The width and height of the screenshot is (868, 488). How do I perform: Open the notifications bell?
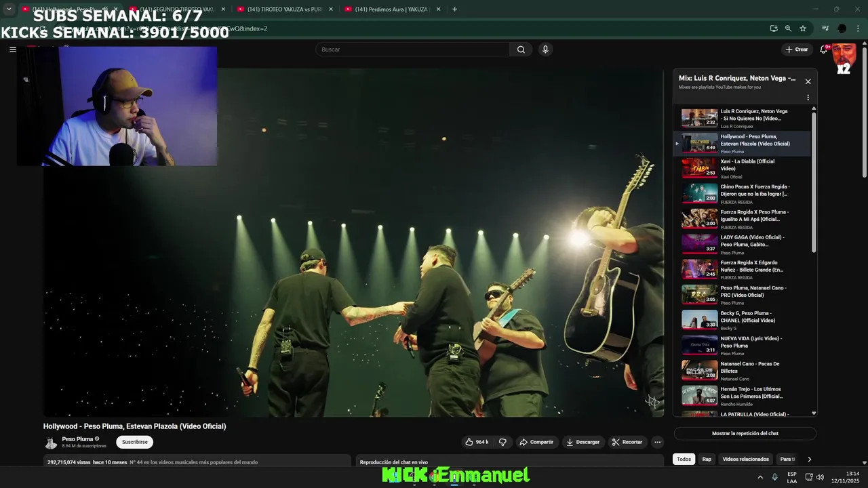pyautogui.click(x=824, y=49)
